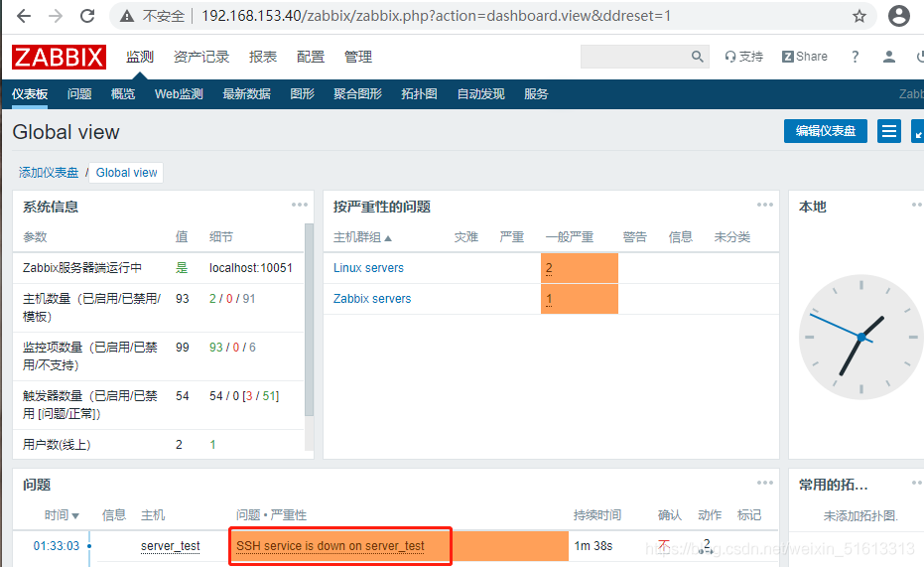Open SSH service is down problem
Screen dimensions: 924x567
330,546
